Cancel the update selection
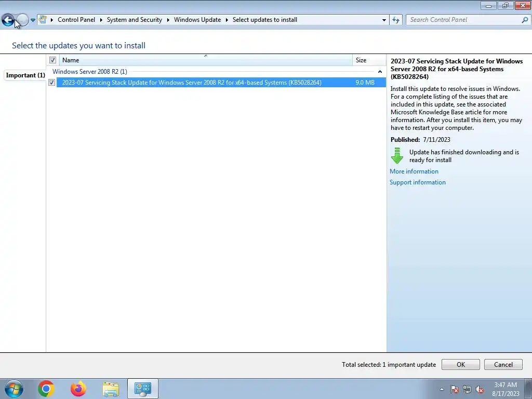Screen dimensions: 532x399 [x=503, y=364]
